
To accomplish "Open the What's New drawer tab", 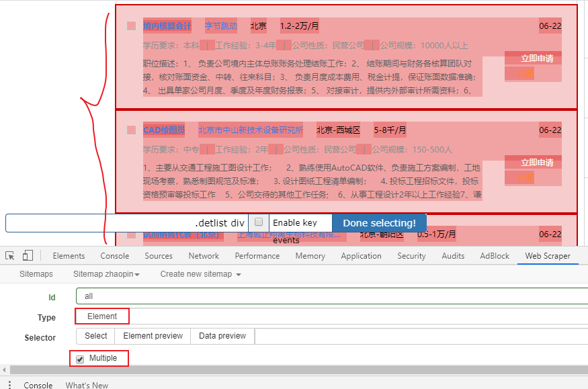I will (x=86, y=385).
